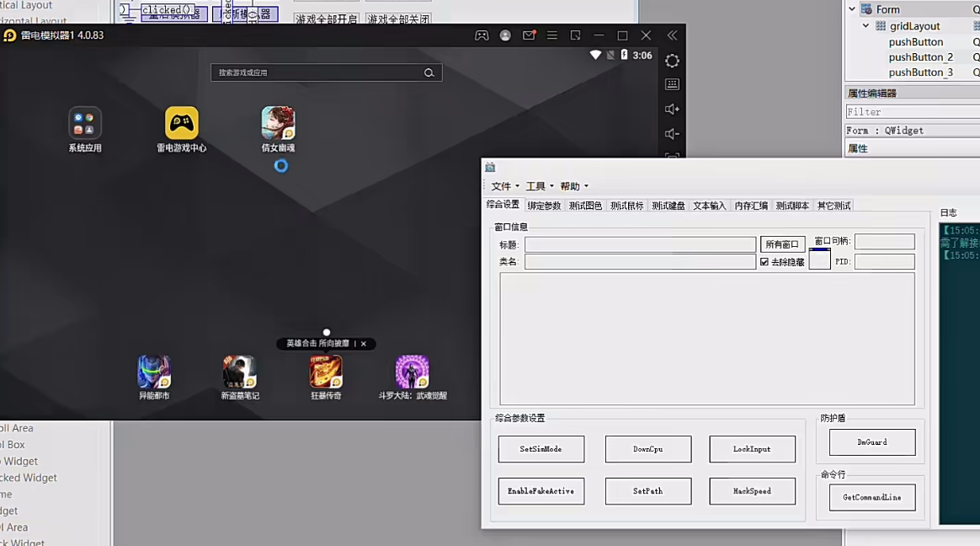Click the home screen page indicator dot
Viewport: 980px width, 546px height.
(327, 332)
